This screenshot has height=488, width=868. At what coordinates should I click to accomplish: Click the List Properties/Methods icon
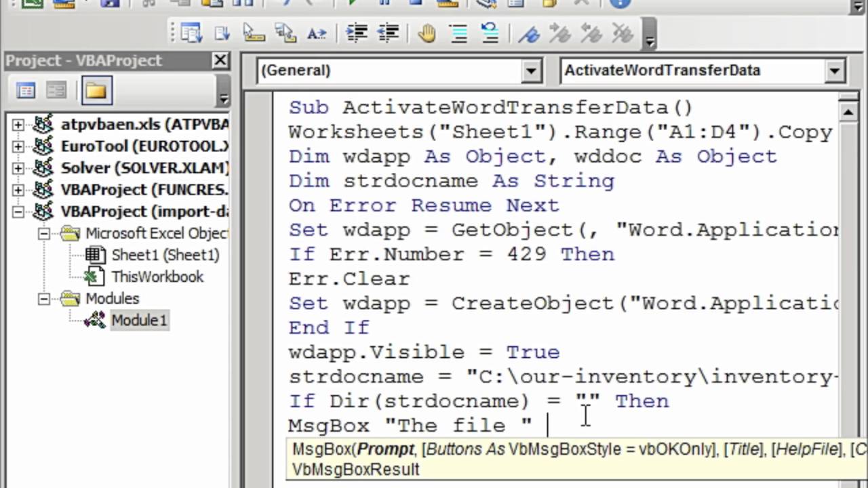pyautogui.click(x=192, y=33)
